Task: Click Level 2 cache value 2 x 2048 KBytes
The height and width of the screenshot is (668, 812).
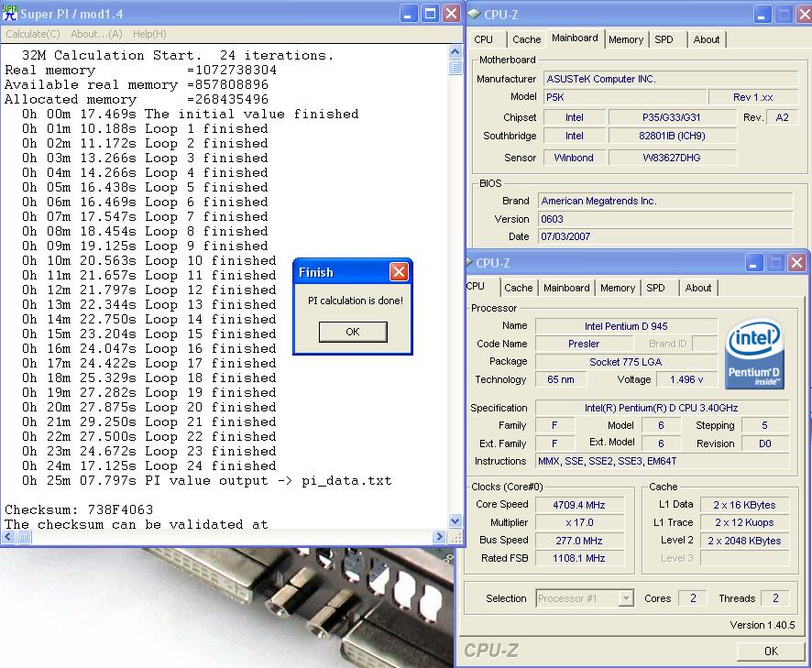Action: (x=744, y=541)
